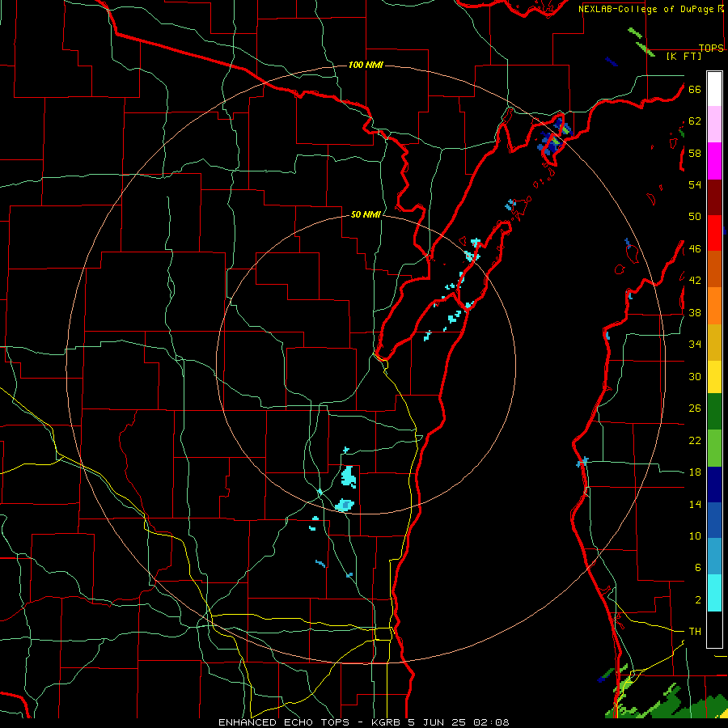Click the [K FT] units label
728x728 pixels.
point(684,57)
